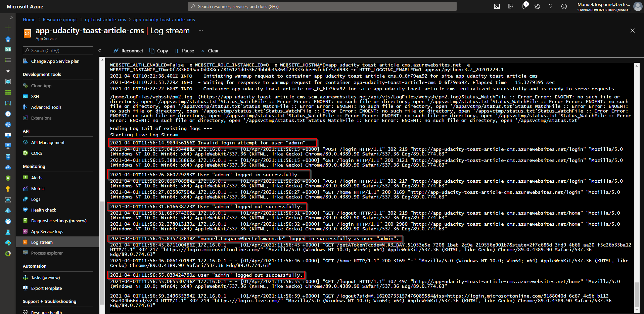The image size is (644, 314).
Task: Click the CORS icon in API section
Action: [25, 153]
